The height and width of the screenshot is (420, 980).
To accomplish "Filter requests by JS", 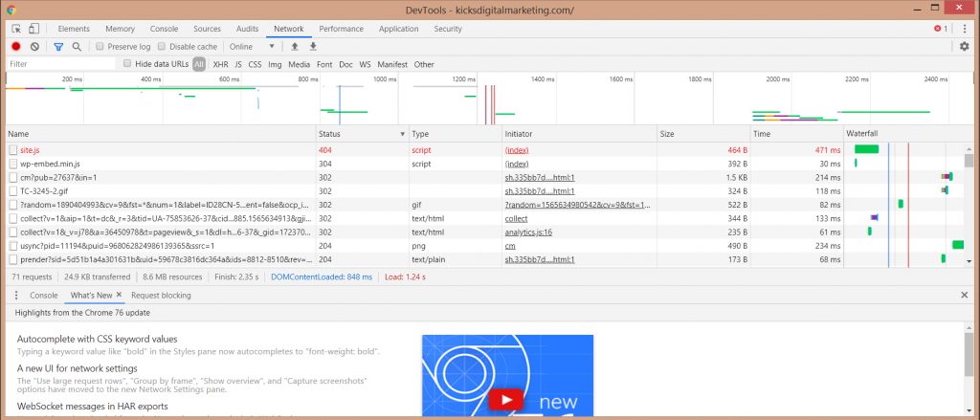I will [238, 64].
